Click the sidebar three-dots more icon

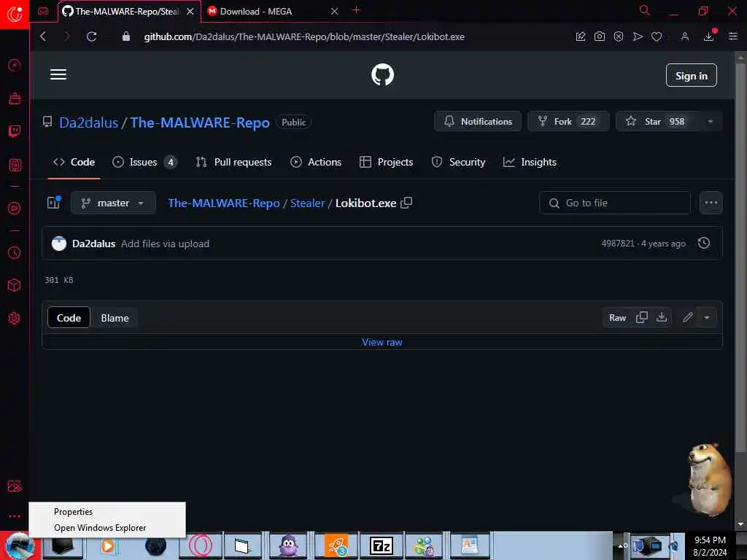(x=15, y=516)
